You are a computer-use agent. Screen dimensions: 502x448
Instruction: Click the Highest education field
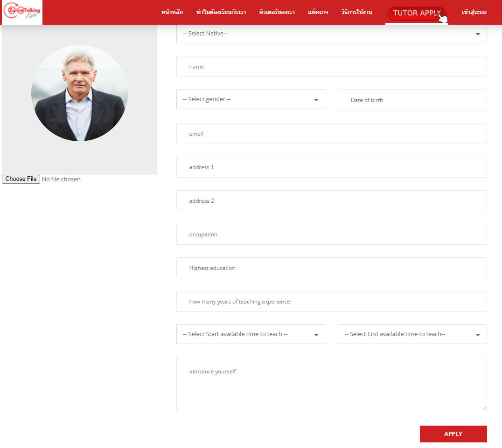click(x=331, y=268)
